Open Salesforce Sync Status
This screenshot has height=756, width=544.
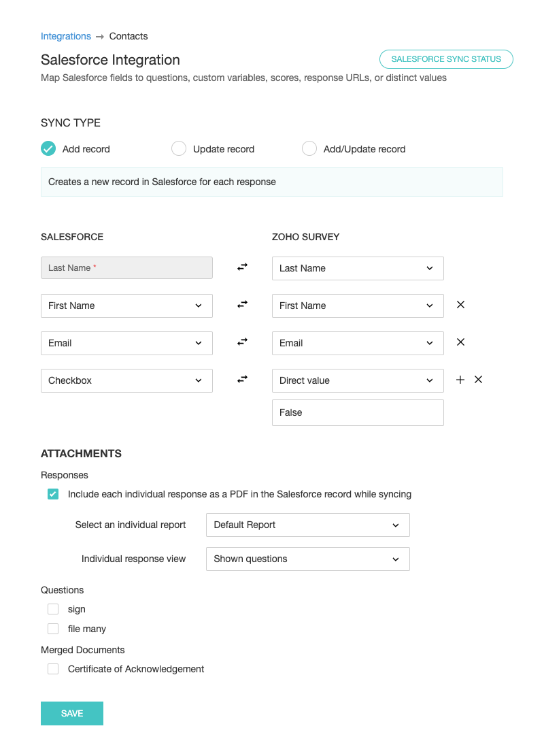pos(446,59)
